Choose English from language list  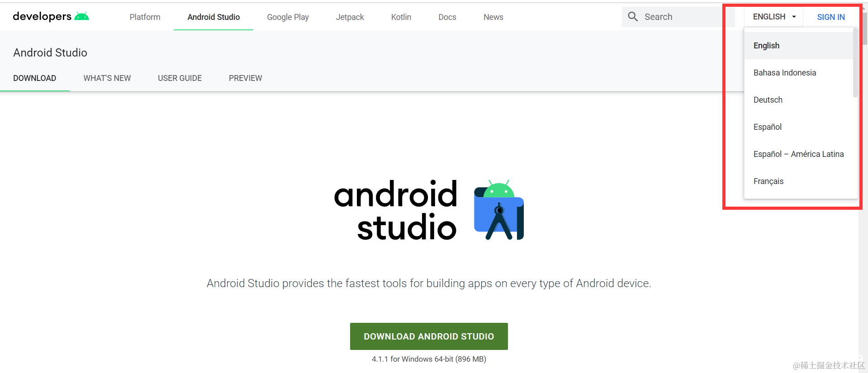coord(799,46)
